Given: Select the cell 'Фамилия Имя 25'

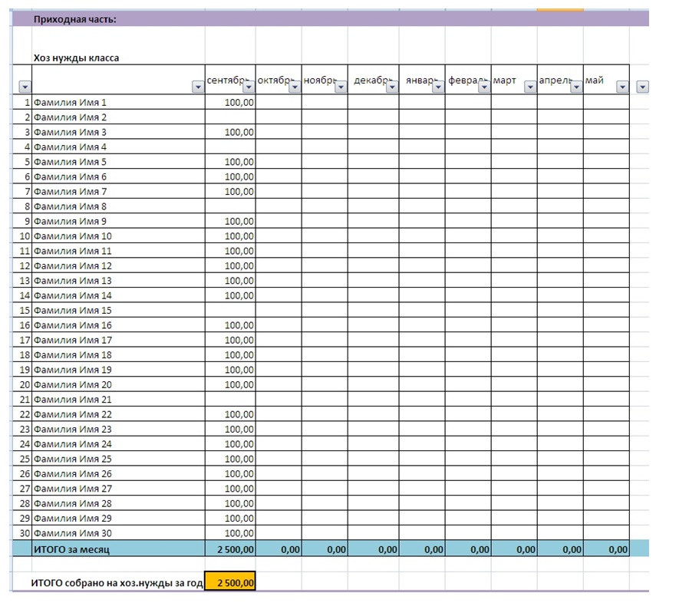Looking at the screenshot, I should tap(118, 459).
